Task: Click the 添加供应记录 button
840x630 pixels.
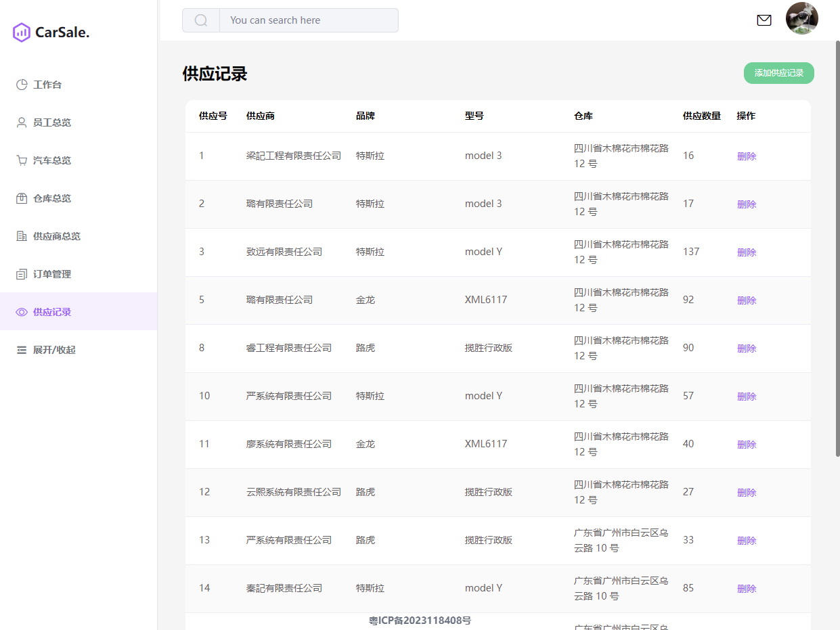Action: click(779, 73)
